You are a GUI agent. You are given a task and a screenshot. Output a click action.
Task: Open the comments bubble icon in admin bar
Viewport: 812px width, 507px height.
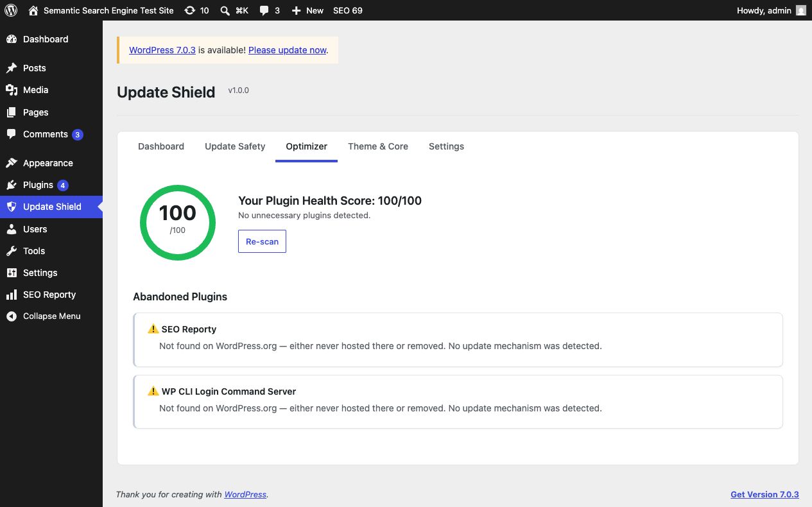[x=264, y=10]
